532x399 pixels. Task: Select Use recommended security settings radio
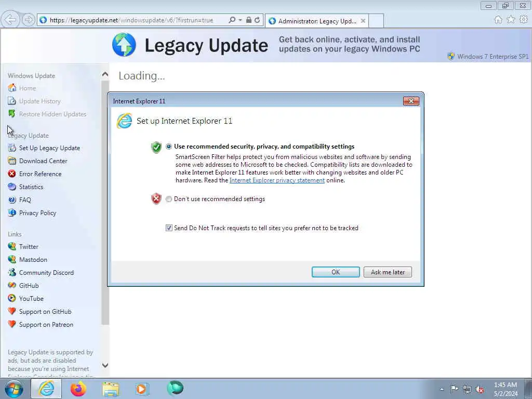point(169,147)
